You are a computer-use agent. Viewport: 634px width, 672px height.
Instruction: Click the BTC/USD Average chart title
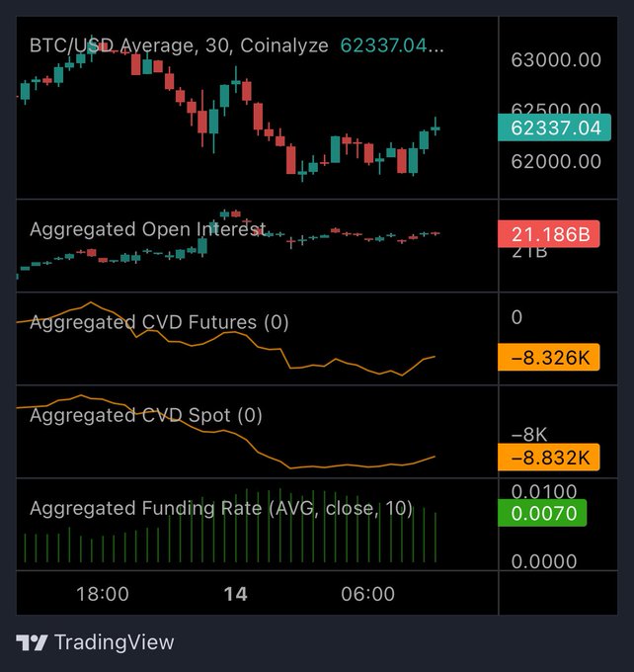pyautogui.click(x=179, y=45)
